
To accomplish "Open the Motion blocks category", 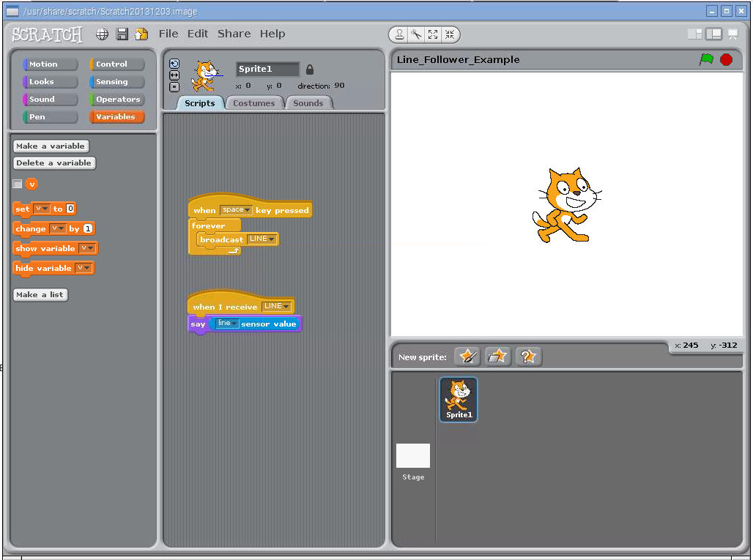I will [x=50, y=64].
